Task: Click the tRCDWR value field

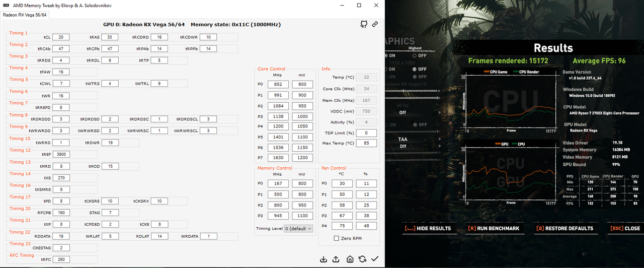Action: pyautogui.click(x=208, y=37)
